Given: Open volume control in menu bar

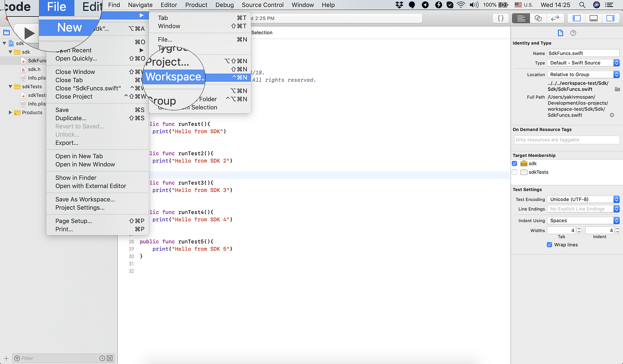Looking at the screenshot, I should (x=474, y=5).
